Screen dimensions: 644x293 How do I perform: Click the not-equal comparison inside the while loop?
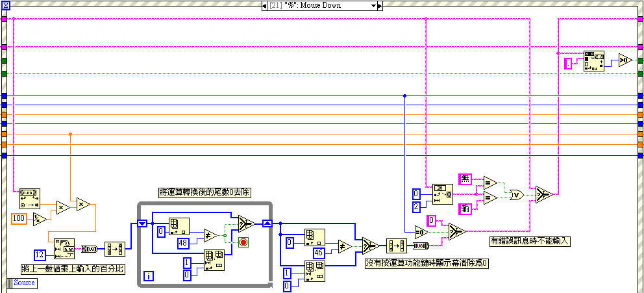[210, 235]
